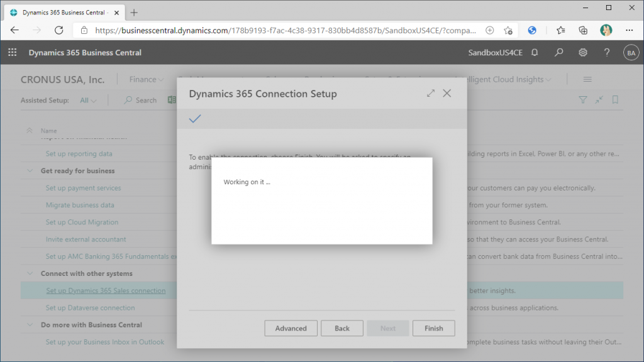The height and width of the screenshot is (362, 644).
Task: Collapse the page with the shrink arrows icon
Action: tap(599, 100)
